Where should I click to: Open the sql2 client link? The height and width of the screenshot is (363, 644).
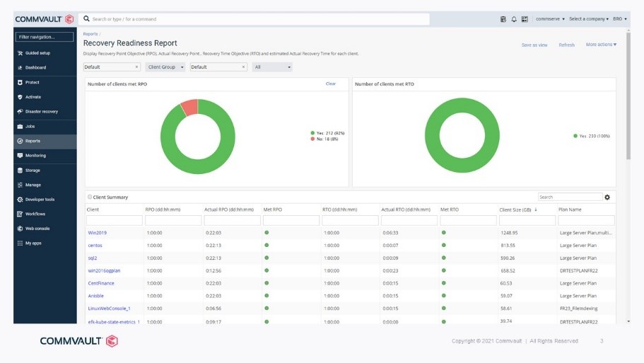coord(93,258)
